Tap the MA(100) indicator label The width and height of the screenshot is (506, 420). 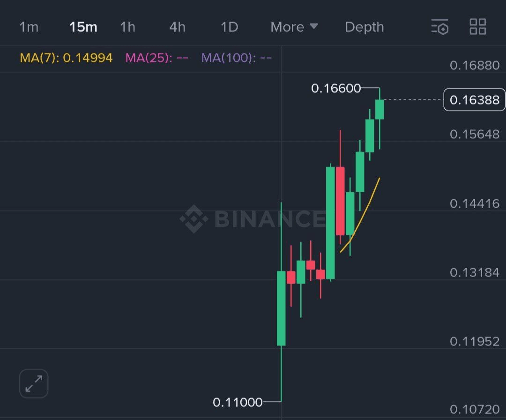[x=237, y=58]
